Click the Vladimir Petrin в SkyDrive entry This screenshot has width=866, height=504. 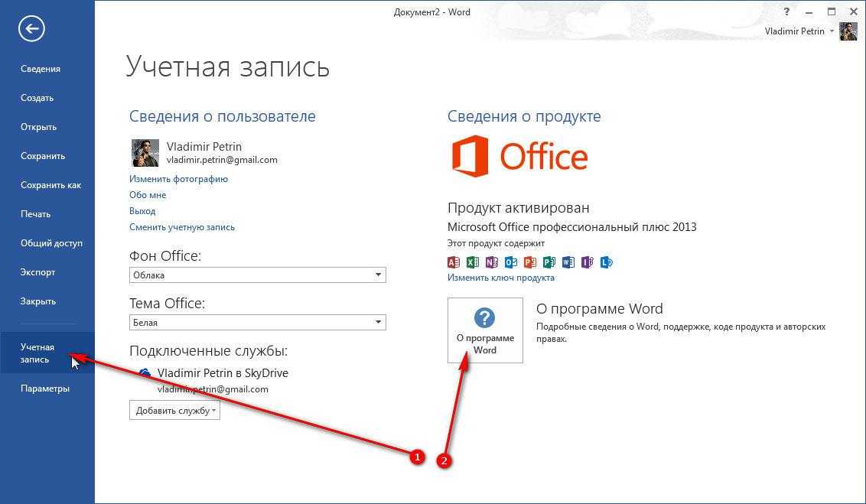click(223, 373)
